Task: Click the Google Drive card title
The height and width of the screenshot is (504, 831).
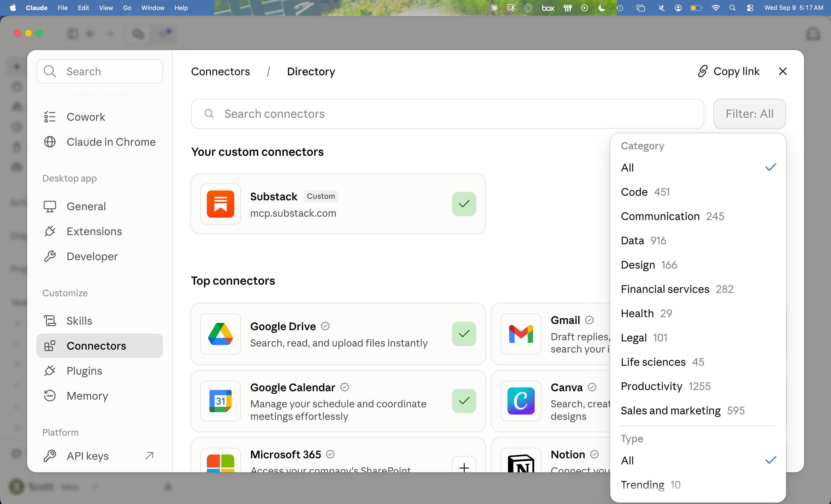Action: 283,326
